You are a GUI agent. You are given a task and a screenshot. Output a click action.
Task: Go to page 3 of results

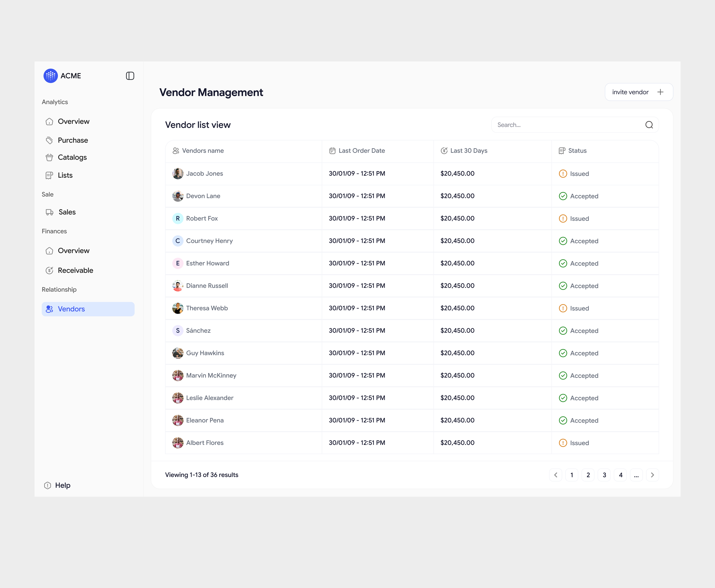click(x=604, y=475)
